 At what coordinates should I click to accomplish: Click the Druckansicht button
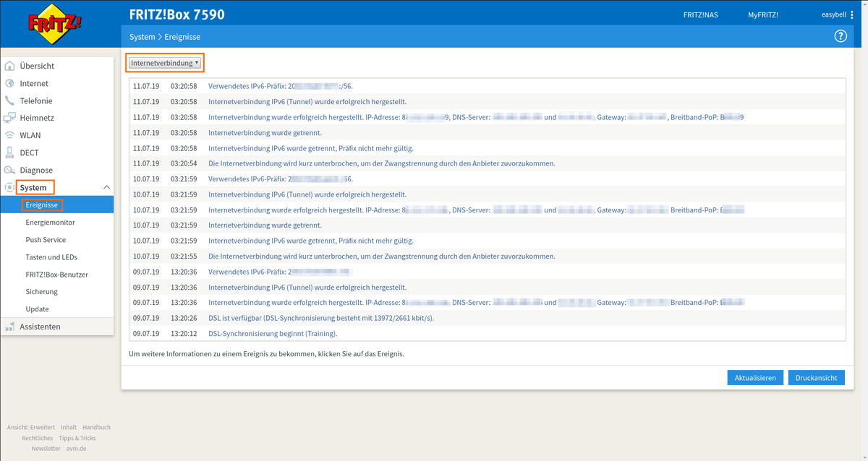coord(816,378)
